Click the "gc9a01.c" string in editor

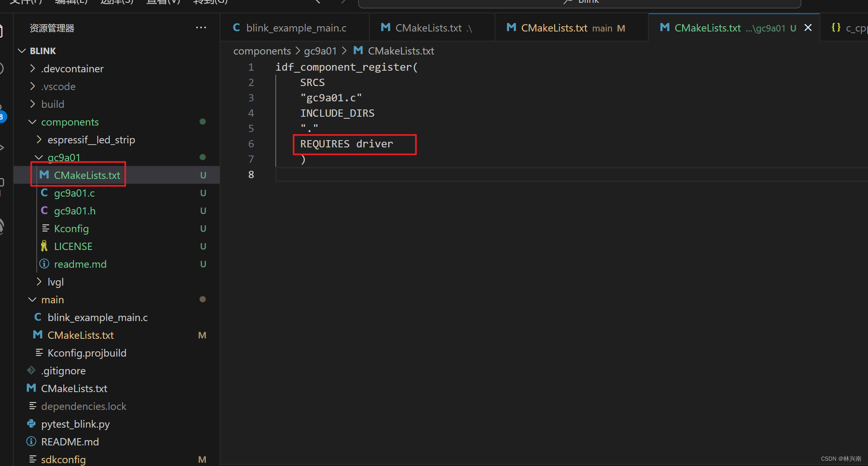[x=331, y=98]
